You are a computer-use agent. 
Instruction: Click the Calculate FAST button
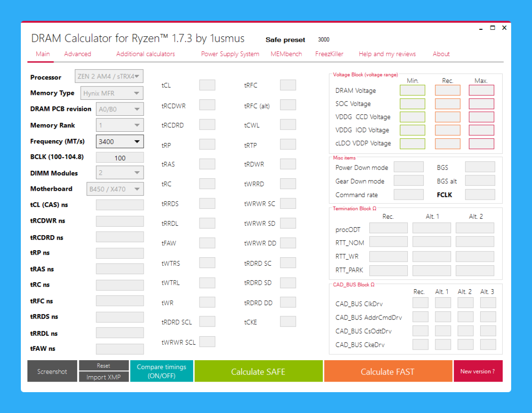(x=388, y=371)
